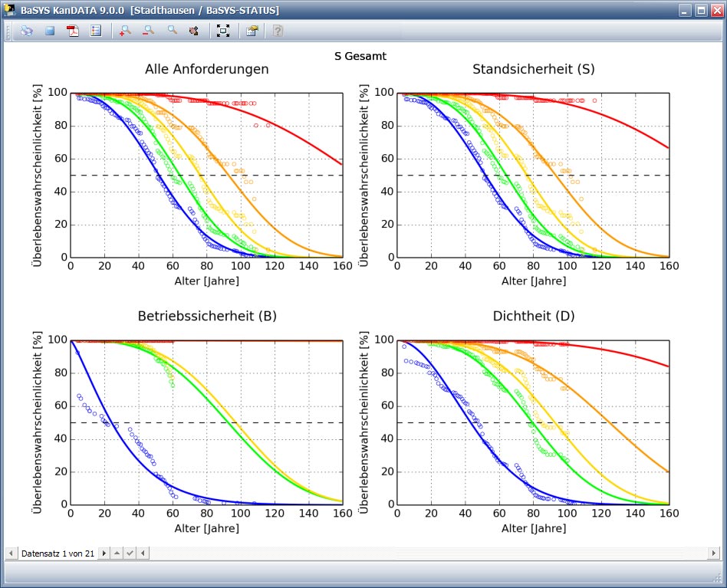Click the checkmark button in record navigator
The height and width of the screenshot is (588, 727).
click(130, 553)
